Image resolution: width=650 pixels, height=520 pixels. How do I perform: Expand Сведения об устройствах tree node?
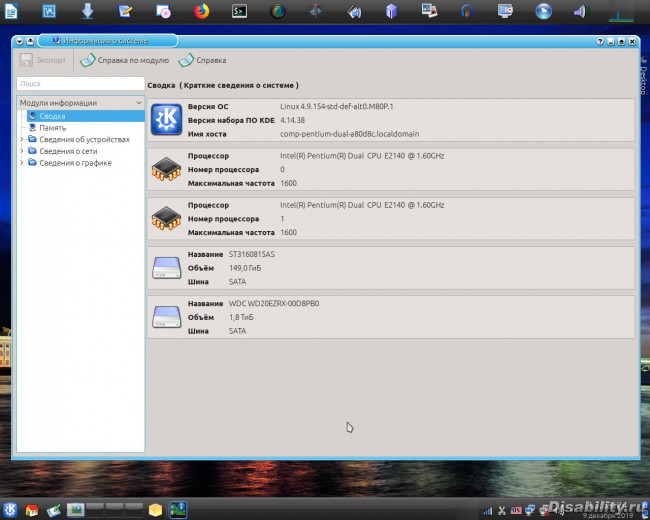point(23,140)
